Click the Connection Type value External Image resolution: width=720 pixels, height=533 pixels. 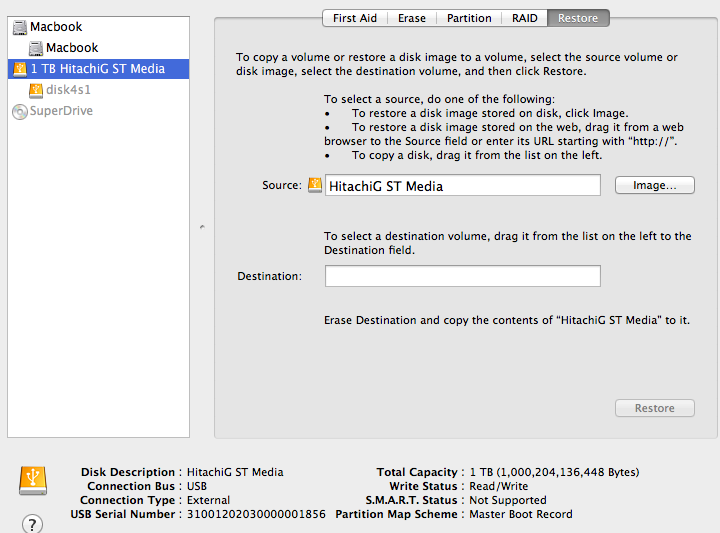coord(208,500)
